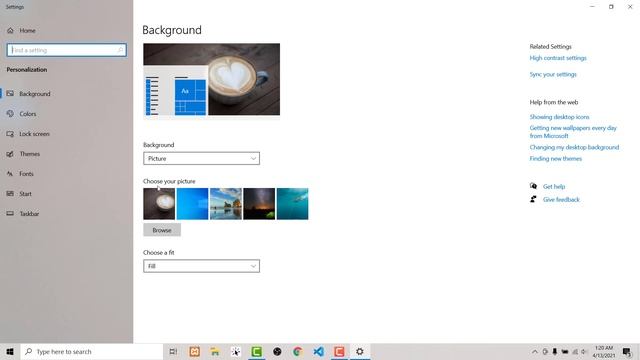Click the search magnifier icon in settings

coord(120,50)
